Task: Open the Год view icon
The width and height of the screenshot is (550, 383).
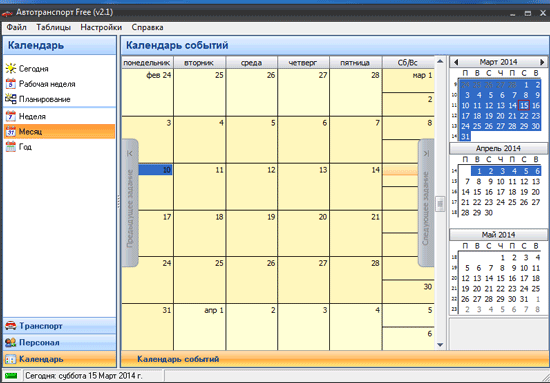Action: pos(11,147)
